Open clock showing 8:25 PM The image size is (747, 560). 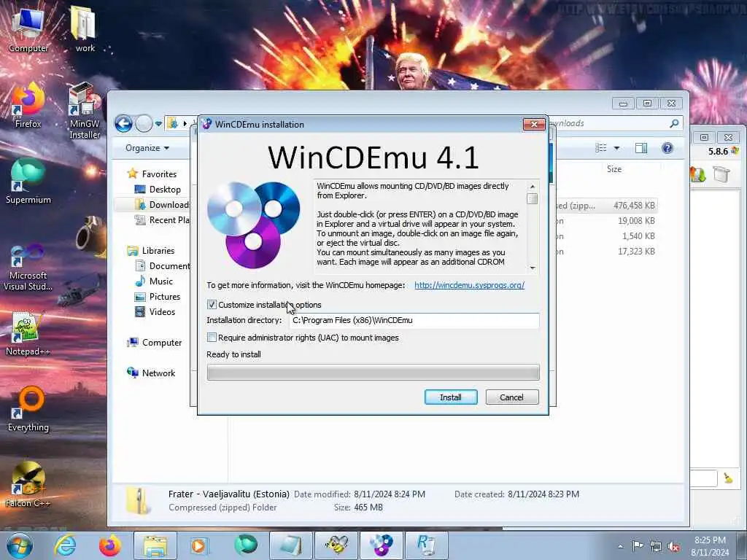(x=710, y=546)
